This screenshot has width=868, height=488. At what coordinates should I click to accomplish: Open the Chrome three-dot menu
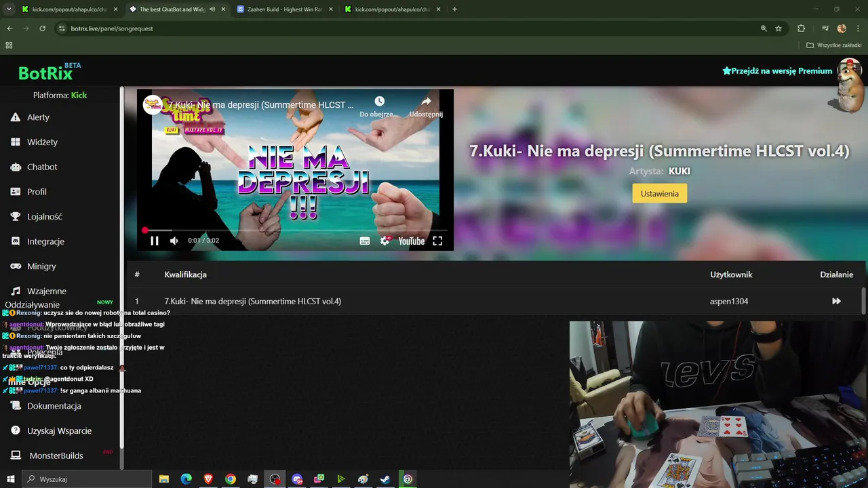[857, 28]
